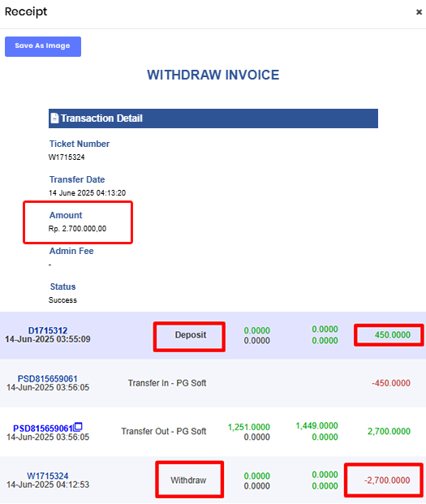
Task: Select the Transaction Detail header bar text
Action: pos(101,118)
